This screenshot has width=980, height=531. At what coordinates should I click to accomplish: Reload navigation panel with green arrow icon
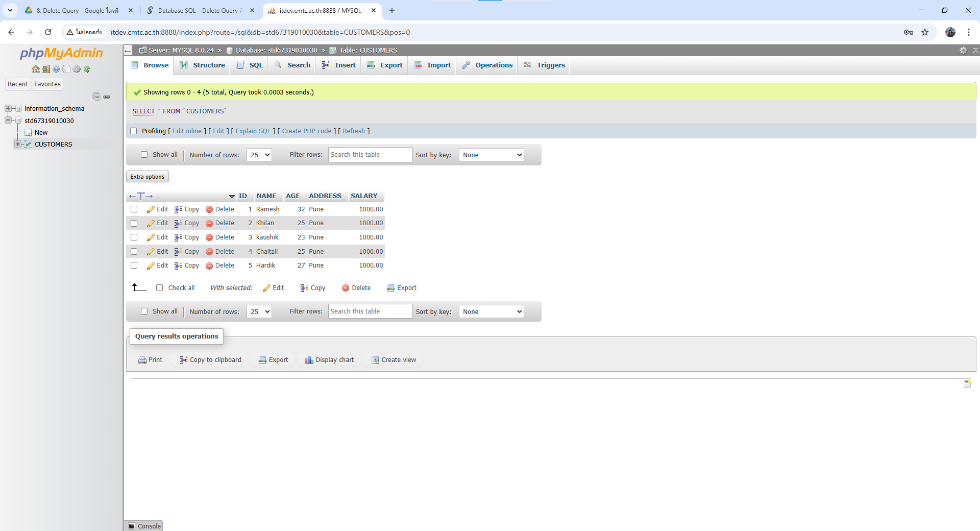[87, 69]
